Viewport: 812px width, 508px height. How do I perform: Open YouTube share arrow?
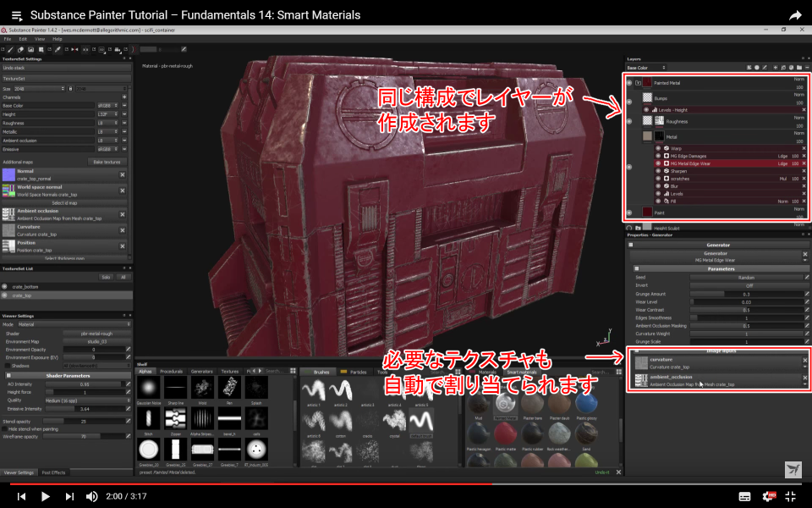tap(795, 15)
